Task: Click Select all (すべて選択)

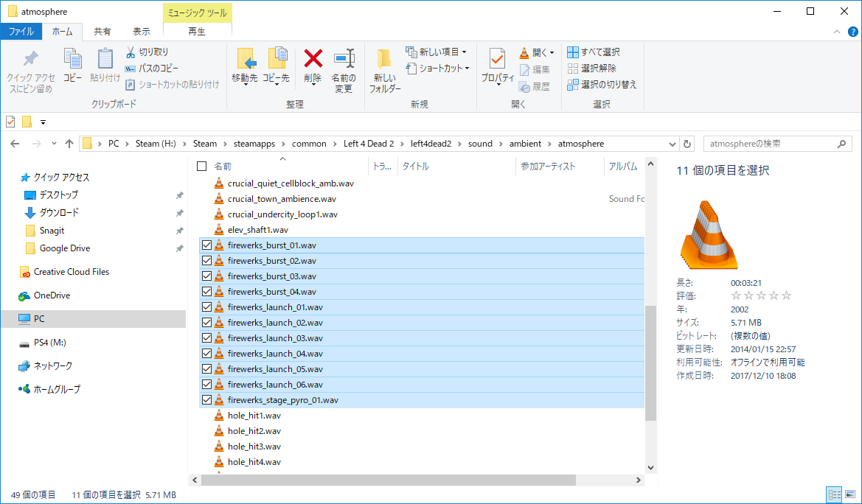Action: click(x=594, y=52)
